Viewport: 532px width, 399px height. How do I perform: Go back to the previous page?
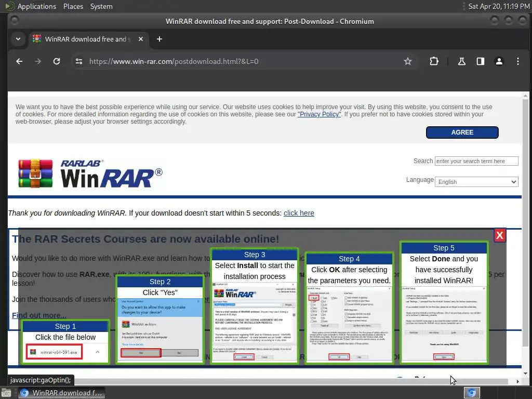click(19, 61)
